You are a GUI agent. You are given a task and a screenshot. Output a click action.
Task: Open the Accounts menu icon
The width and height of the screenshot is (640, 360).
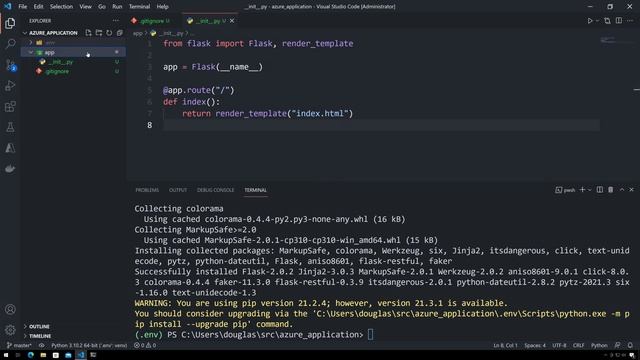point(10,309)
